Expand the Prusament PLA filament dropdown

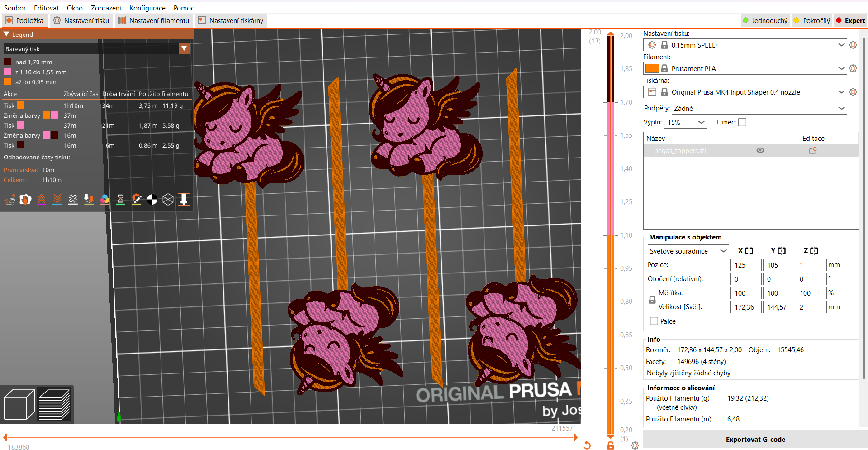click(x=745, y=68)
